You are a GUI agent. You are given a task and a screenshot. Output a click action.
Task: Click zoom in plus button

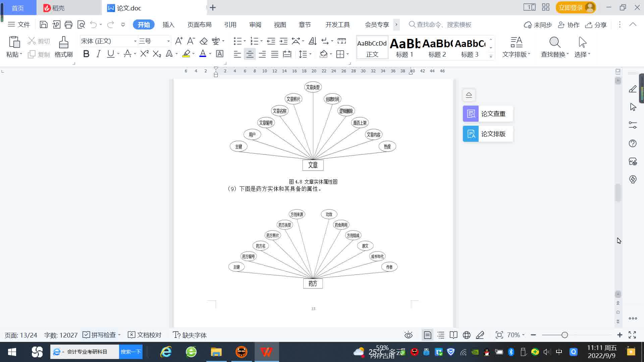[x=620, y=335]
